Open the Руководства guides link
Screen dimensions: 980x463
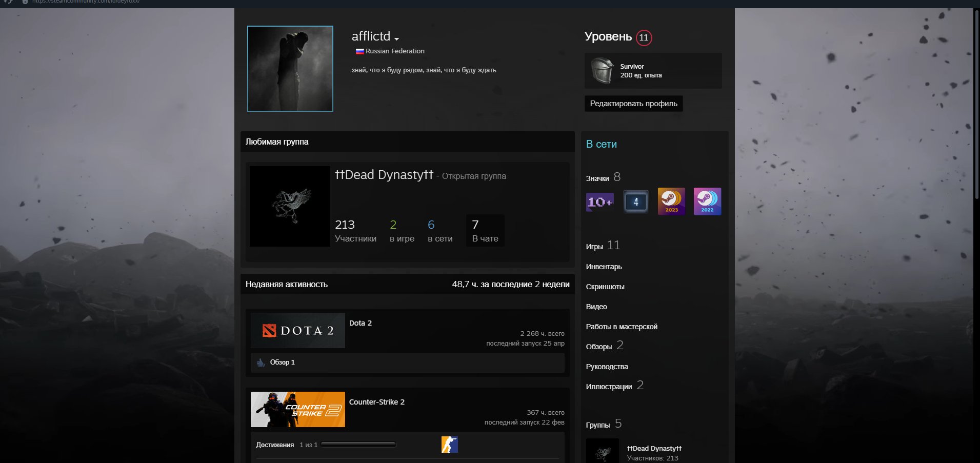pos(607,367)
